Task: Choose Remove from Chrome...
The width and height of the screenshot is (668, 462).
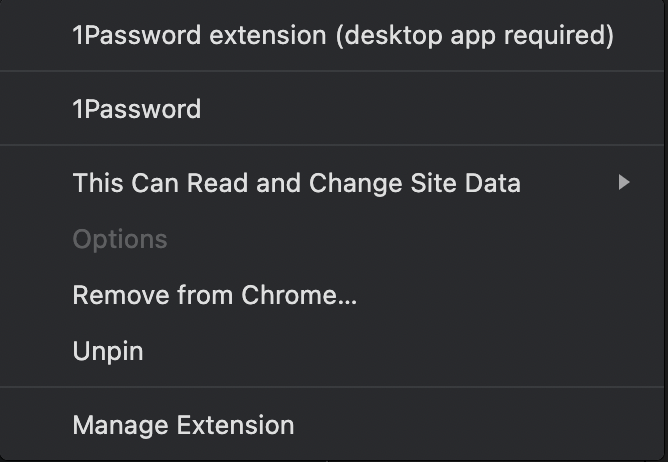Action: (215, 295)
